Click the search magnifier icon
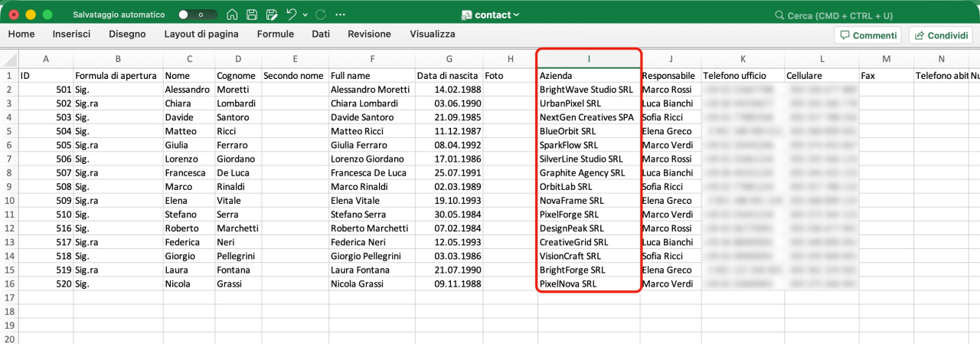The height and width of the screenshot is (344, 980). click(779, 15)
